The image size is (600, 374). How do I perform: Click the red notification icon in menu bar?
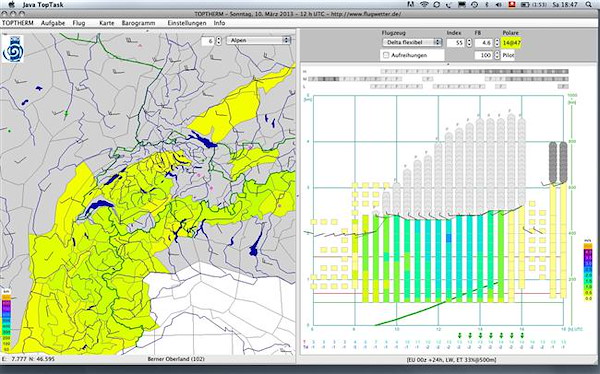click(x=511, y=5)
